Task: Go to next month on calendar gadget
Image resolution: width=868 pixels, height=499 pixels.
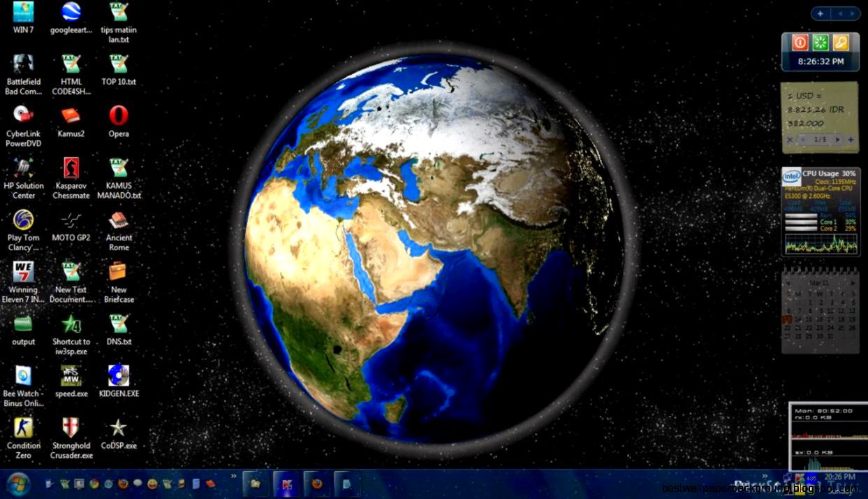Action: tap(853, 283)
